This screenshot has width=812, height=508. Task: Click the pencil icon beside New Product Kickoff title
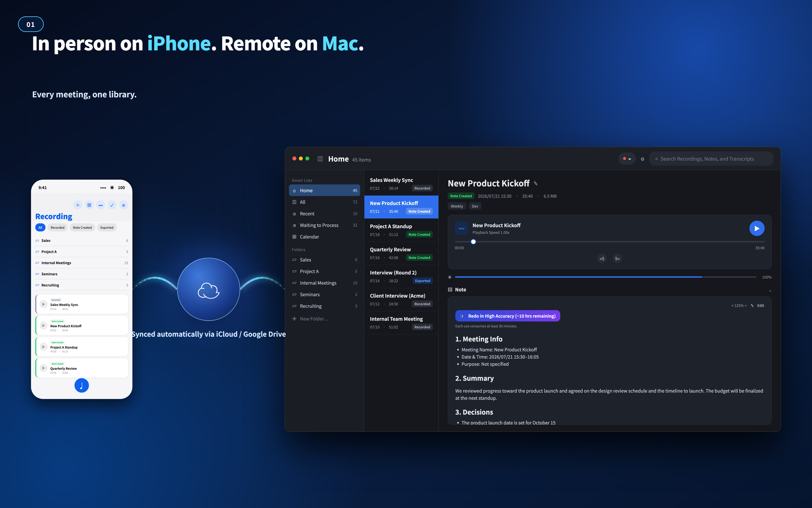click(536, 183)
